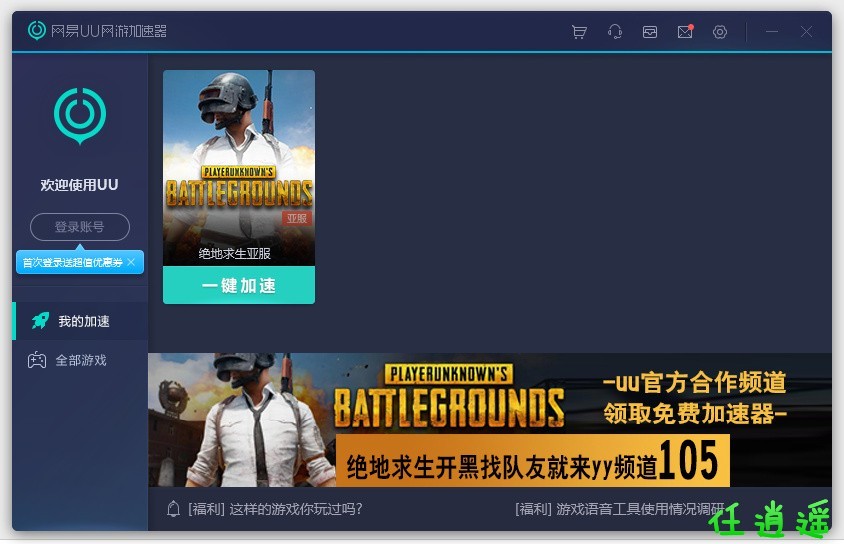Click the UU logo in title bar
Screen dimensions: 844x544
tap(37, 31)
